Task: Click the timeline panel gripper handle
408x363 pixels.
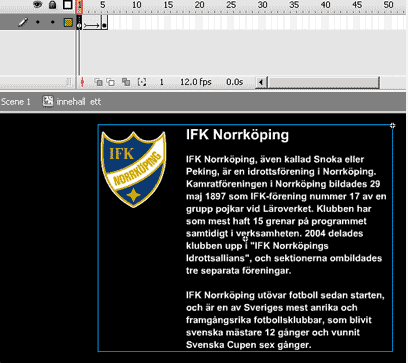Action: (x=69, y=82)
